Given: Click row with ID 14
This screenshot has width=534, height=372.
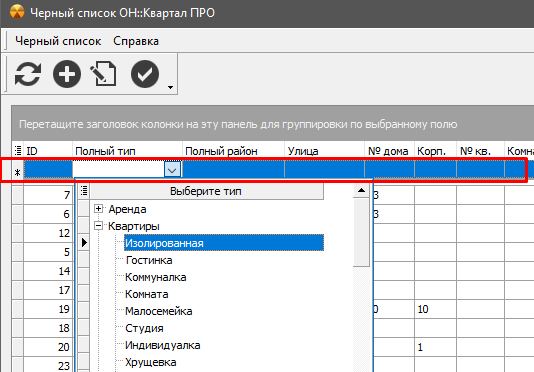Looking at the screenshot, I should 48,271.
